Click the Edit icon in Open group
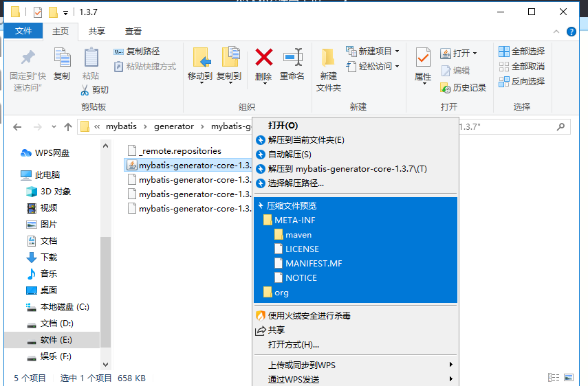The width and height of the screenshot is (588, 386). tap(446, 70)
